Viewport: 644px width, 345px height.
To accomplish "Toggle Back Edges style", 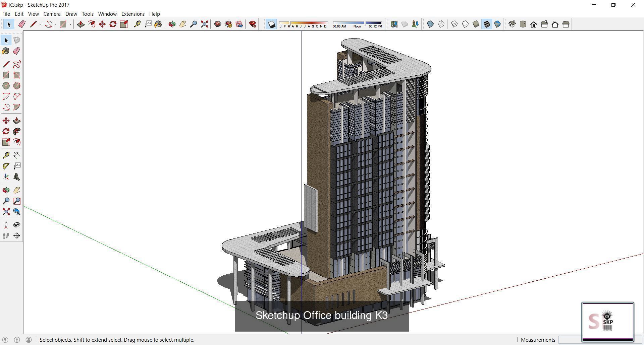I will 441,24.
